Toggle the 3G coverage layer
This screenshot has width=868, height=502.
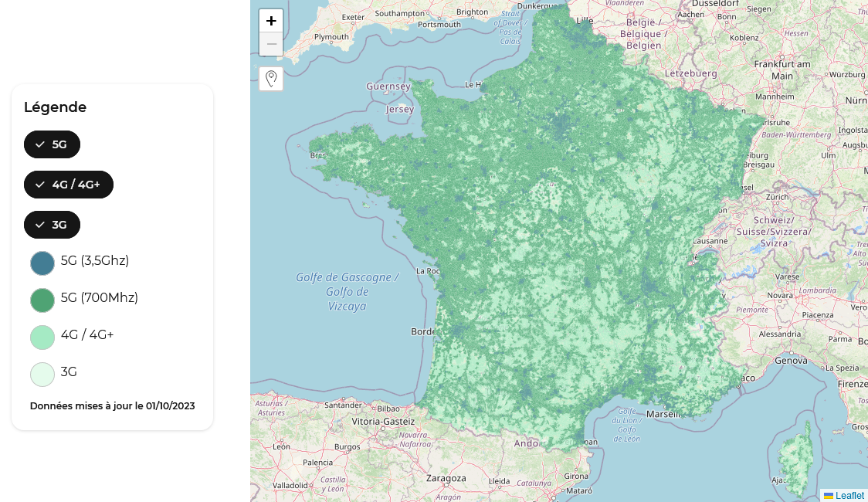[x=52, y=225]
